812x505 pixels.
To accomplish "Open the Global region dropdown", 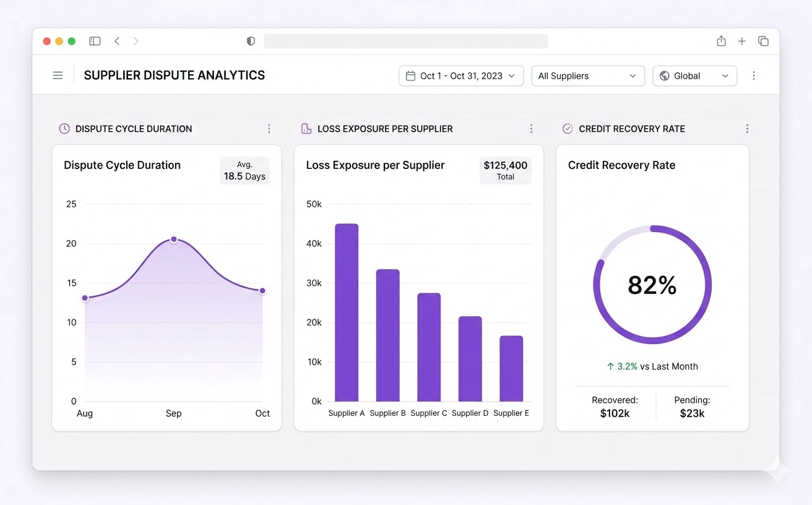I will pyautogui.click(x=695, y=76).
